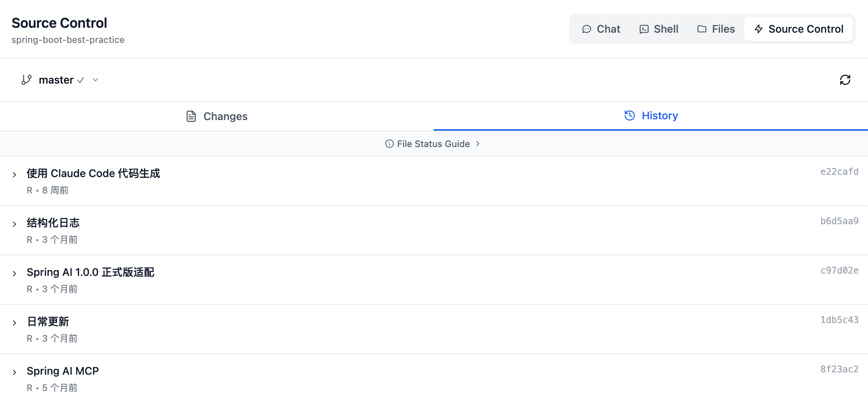Expand the Spring AI MCP commit
This screenshot has height=402, width=868.
[x=14, y=372]
